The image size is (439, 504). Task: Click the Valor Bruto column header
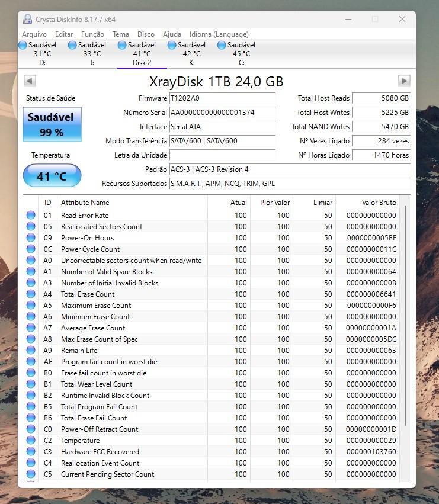(x=367, y=203)
